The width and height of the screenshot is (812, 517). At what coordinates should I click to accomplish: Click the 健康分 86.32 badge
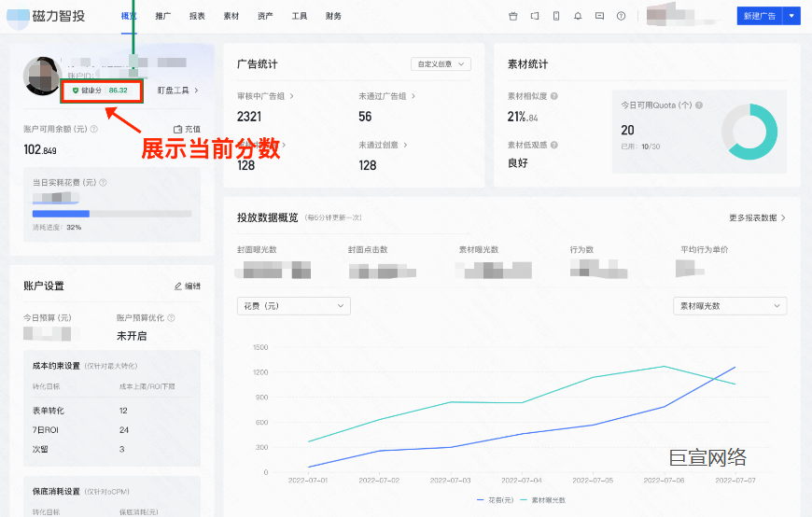(x=102, y=91)
